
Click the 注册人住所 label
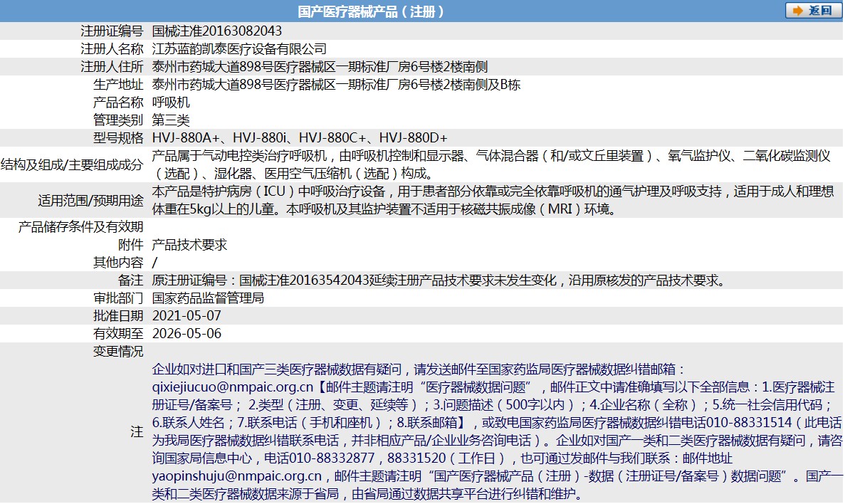pos(112,67)
